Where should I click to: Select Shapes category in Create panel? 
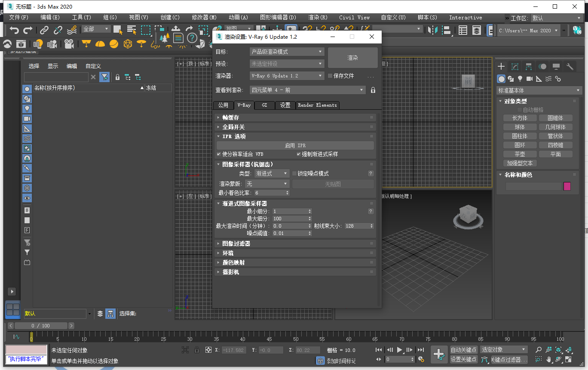pyautogui.click(x=511, y=79)
